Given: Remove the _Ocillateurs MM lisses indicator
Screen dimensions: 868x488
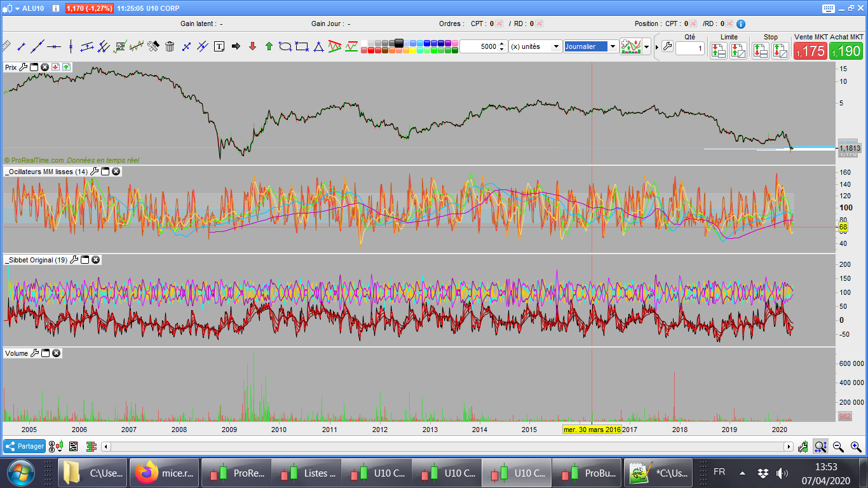Looking at the screenshot, I should [x=116, y=172].
